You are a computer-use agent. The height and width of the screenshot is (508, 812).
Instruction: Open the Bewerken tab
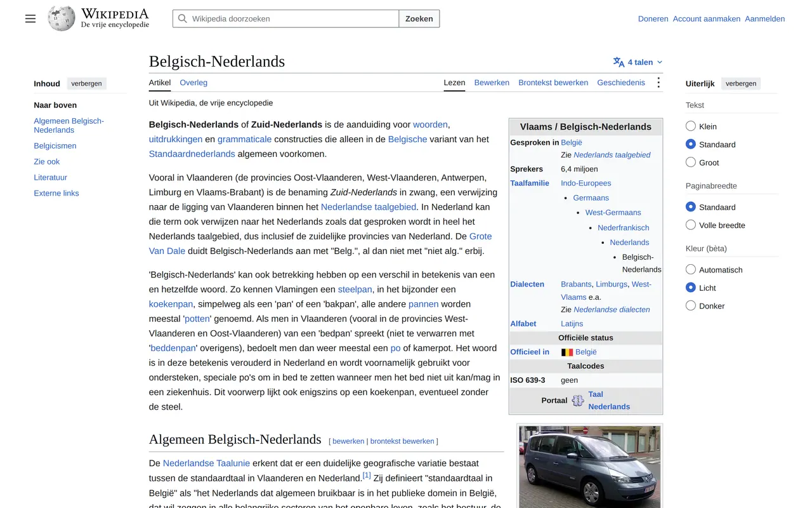pyautogui.click(x=492, y=83)
